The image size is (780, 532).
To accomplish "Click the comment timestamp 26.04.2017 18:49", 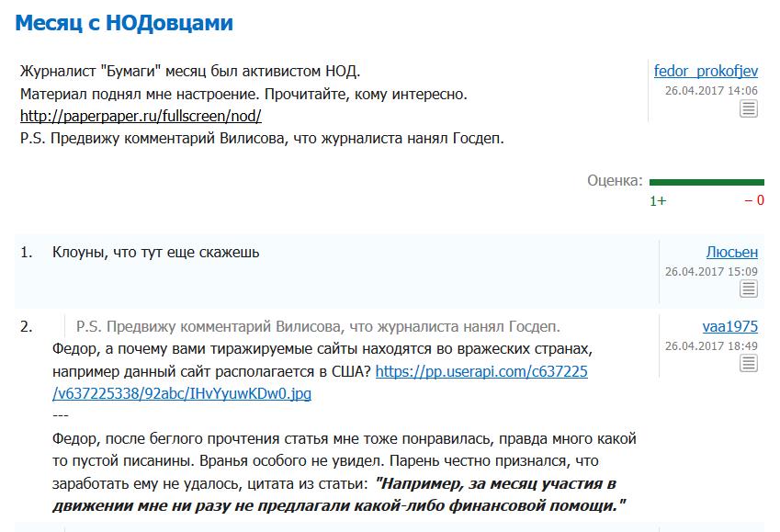I will 711,345.
